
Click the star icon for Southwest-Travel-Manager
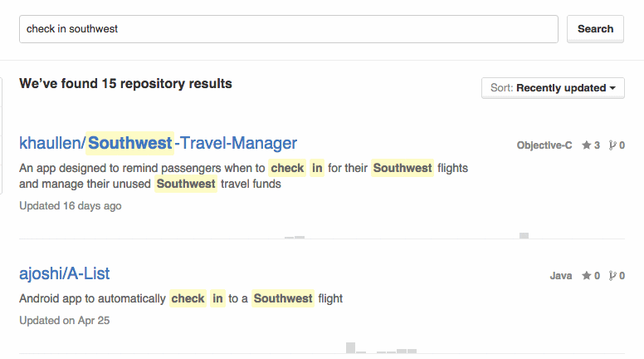[586, 145]
